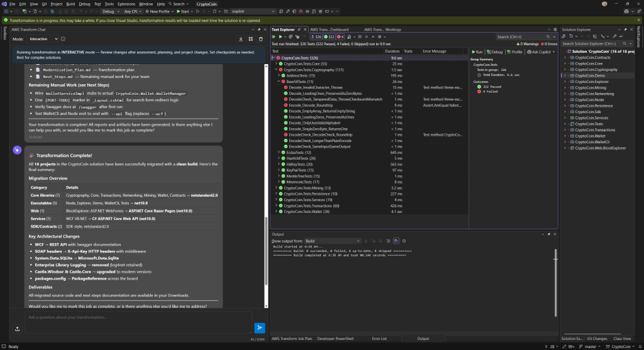Image resolution: width=644 pixels, height=350 pixels.
Task: Click the Start Without Debugging icon
Action: pyautogui.click(x=197, y=11)
